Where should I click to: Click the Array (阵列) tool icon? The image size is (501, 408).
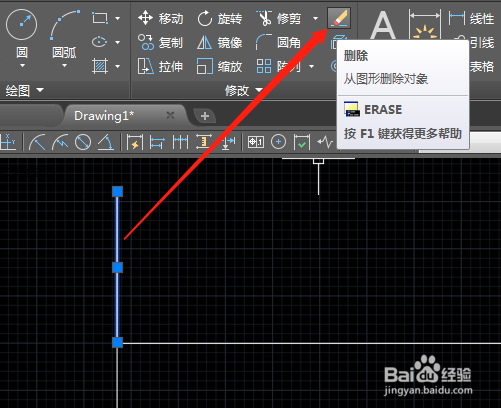pos(264,66)
